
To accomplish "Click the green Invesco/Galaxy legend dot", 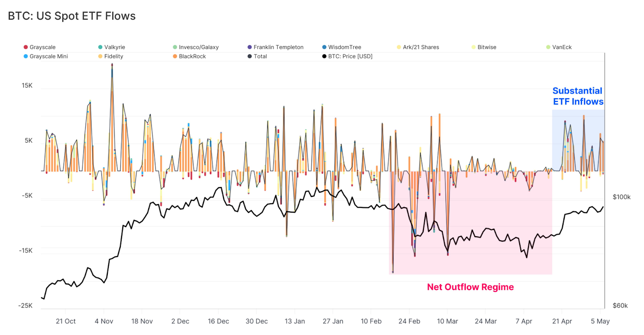I will (x=175, y=47).
